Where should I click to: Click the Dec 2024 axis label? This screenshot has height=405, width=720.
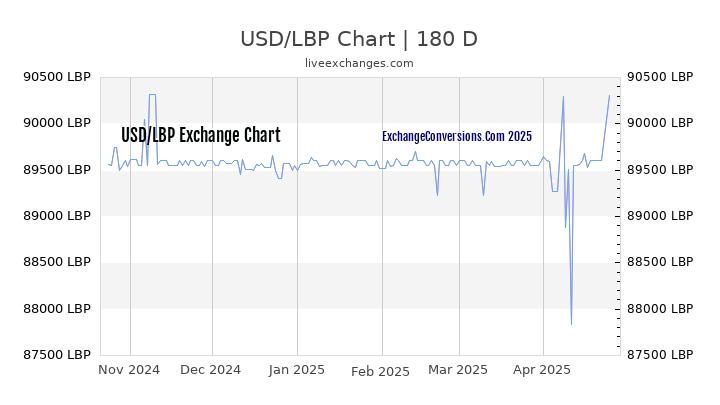pos(210,370)
